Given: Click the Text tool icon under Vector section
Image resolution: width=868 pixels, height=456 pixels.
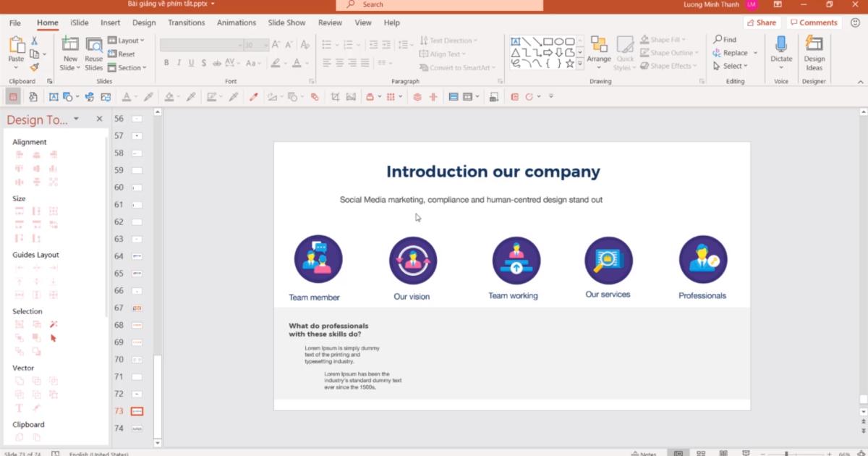Looking at the screenshot, I should click(19, 408).
